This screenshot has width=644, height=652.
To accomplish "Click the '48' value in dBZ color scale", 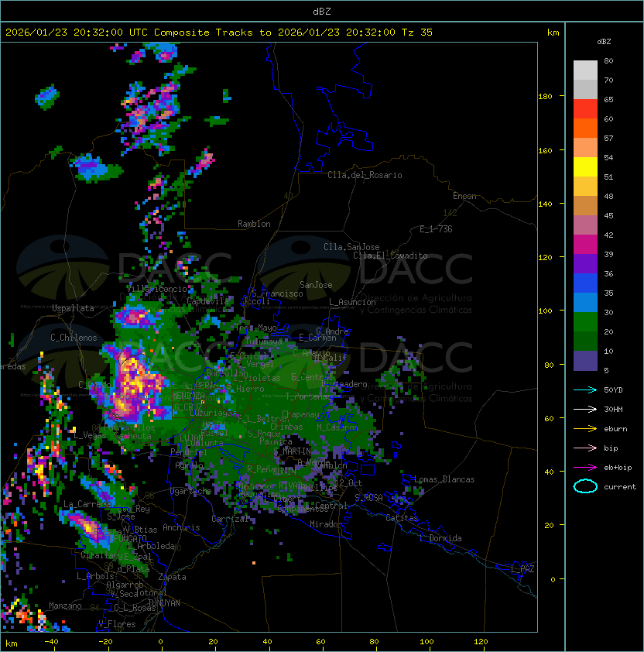I will click(x=608, y=196).
